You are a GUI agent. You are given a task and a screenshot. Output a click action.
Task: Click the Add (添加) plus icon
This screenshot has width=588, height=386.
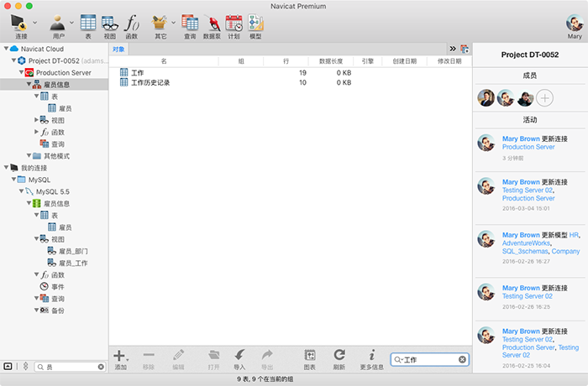click(x=119, y=355)
